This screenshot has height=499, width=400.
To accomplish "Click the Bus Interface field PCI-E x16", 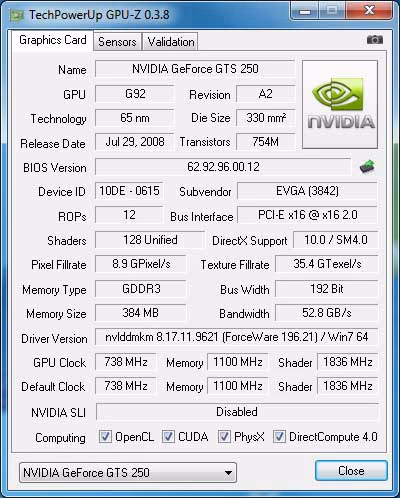I will coord(307,215).
